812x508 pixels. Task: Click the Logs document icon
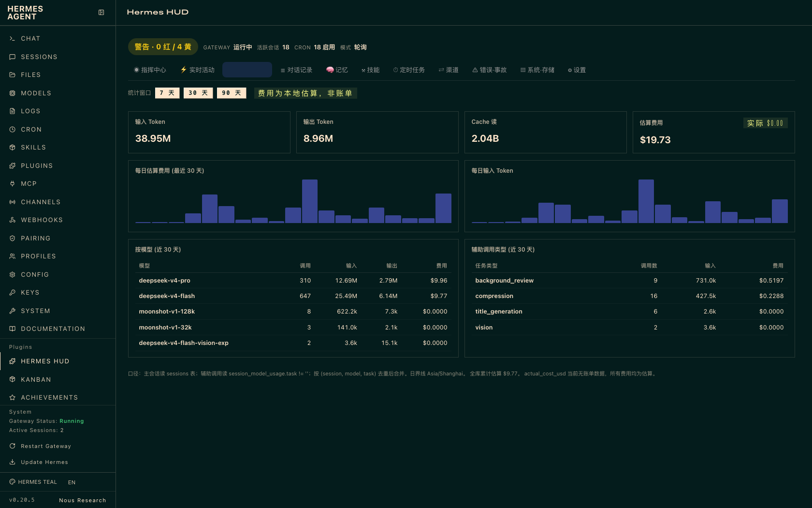13,111
